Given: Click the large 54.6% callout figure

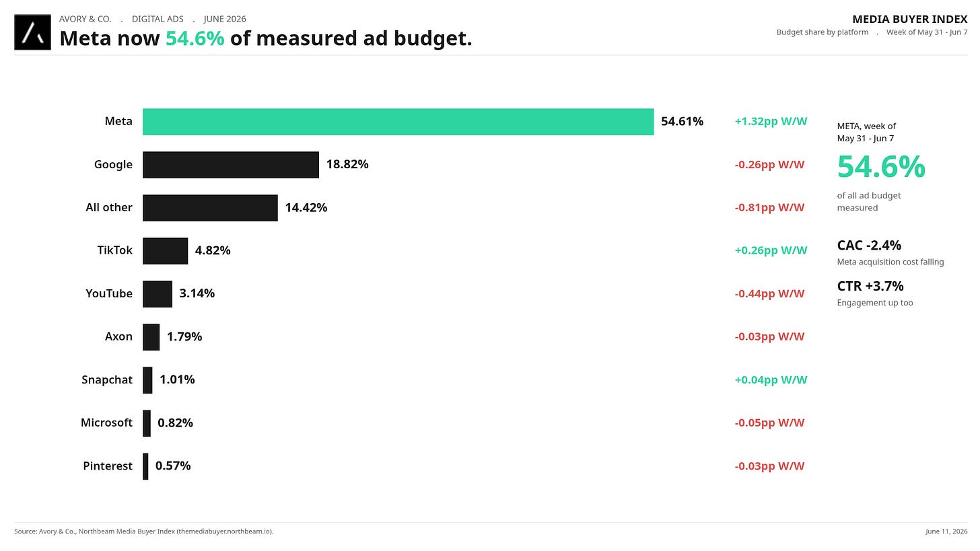Looking at the screenshot, I should pyautogui.click(x=881, y=167).
